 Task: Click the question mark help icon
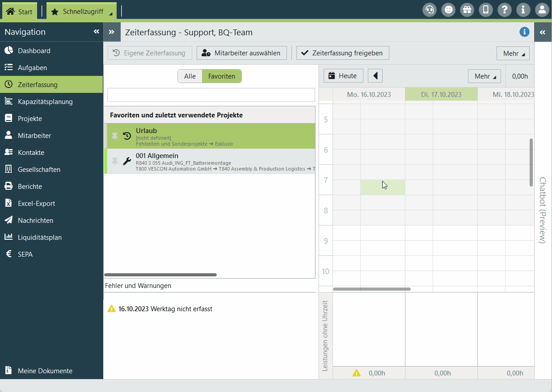pyautogui.click(x=505, y=10)
